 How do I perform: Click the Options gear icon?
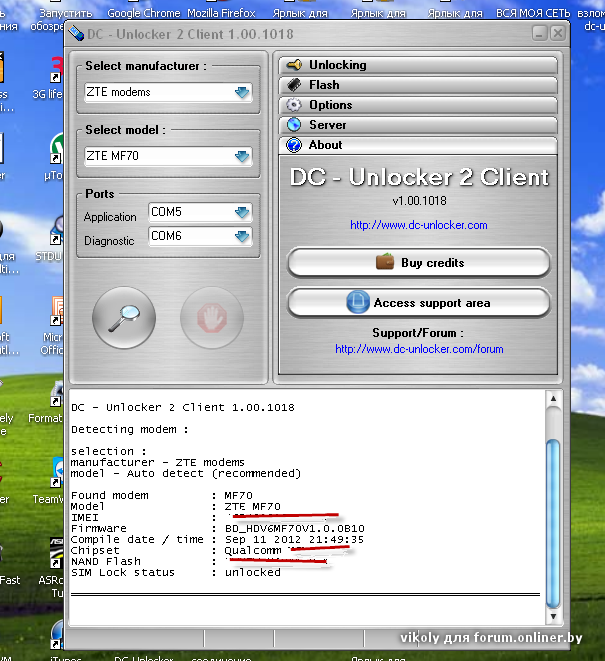coord(294,105)
